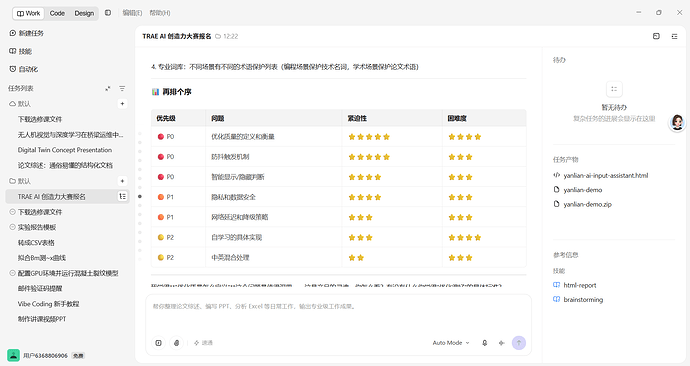Collapse the folder 默认 task group

pos(20,181)
